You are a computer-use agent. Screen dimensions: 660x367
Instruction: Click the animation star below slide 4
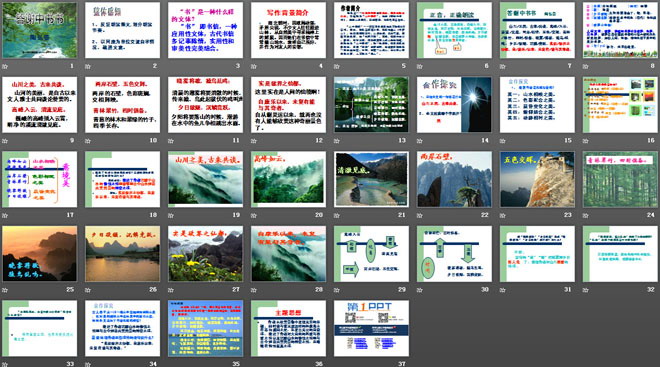coord(254,66)
